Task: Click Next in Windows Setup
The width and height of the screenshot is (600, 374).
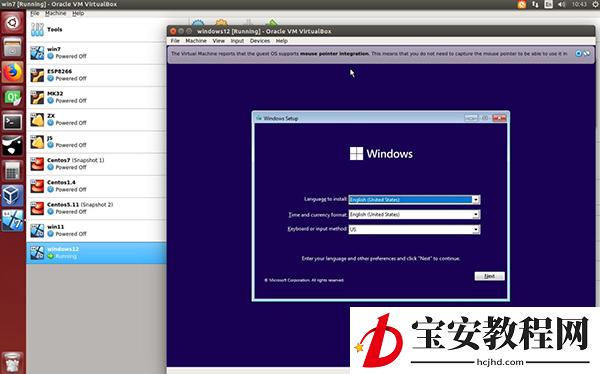Action: [489, 276]
